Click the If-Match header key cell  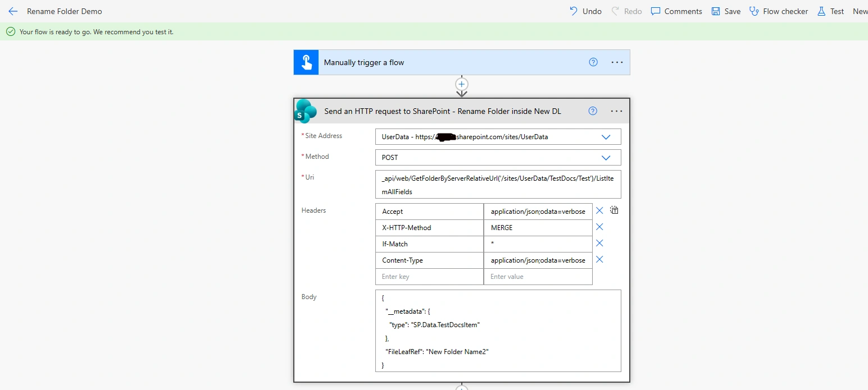click(429, 244)
